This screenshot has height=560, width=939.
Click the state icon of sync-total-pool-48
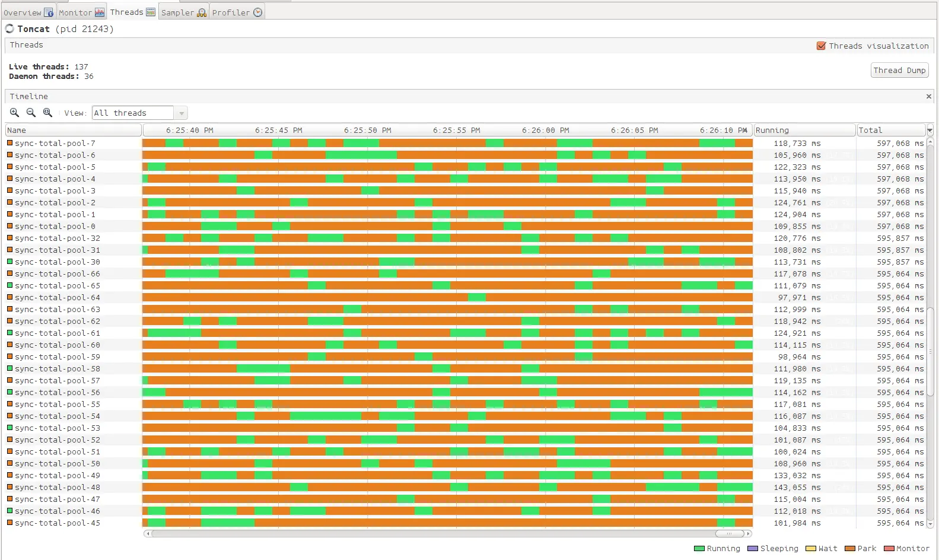[x=9, y=486]
